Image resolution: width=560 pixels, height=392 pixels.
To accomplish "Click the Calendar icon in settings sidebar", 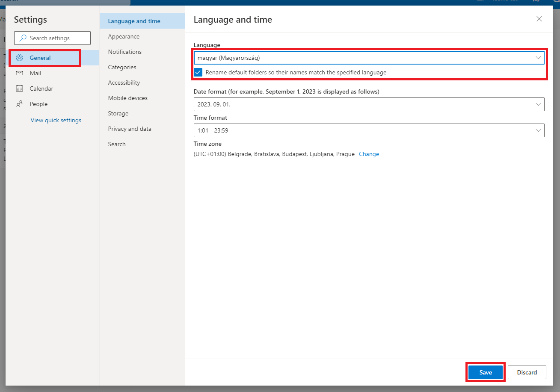I will click(x=19, y=88).
